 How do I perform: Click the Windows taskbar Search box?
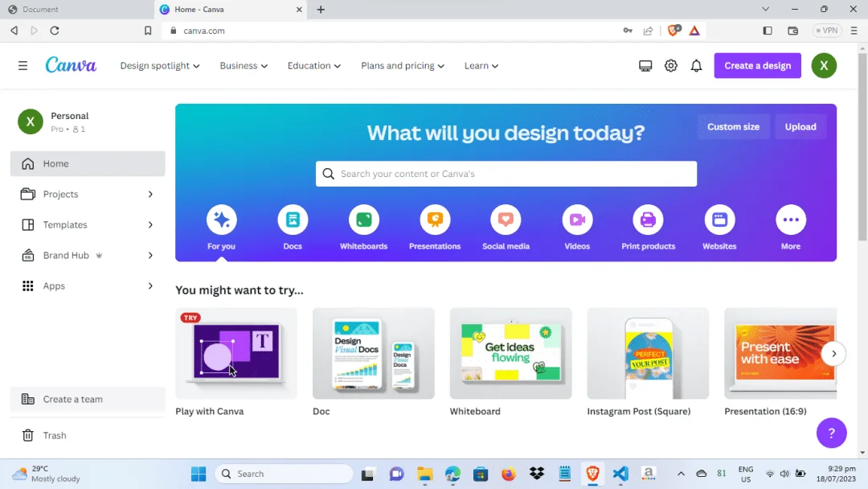284,474
